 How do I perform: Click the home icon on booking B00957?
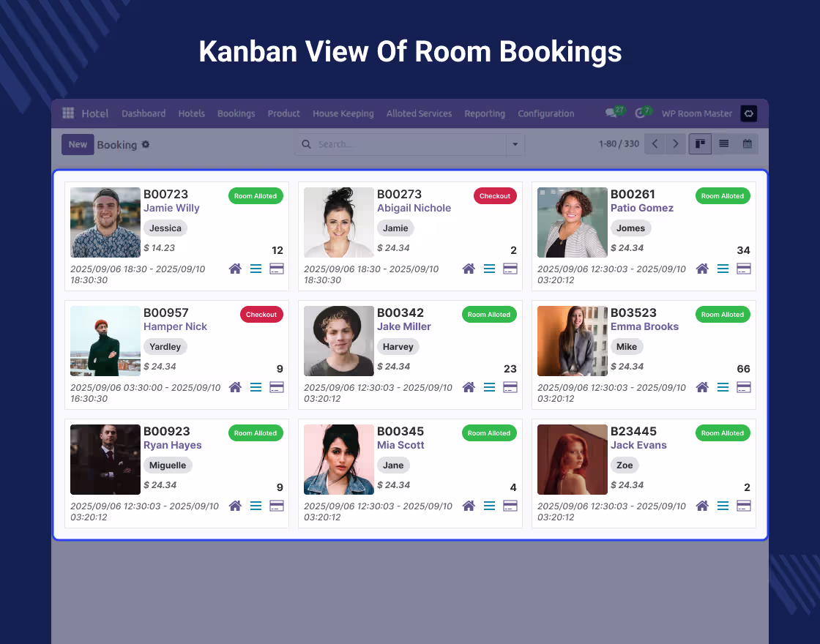235,387
